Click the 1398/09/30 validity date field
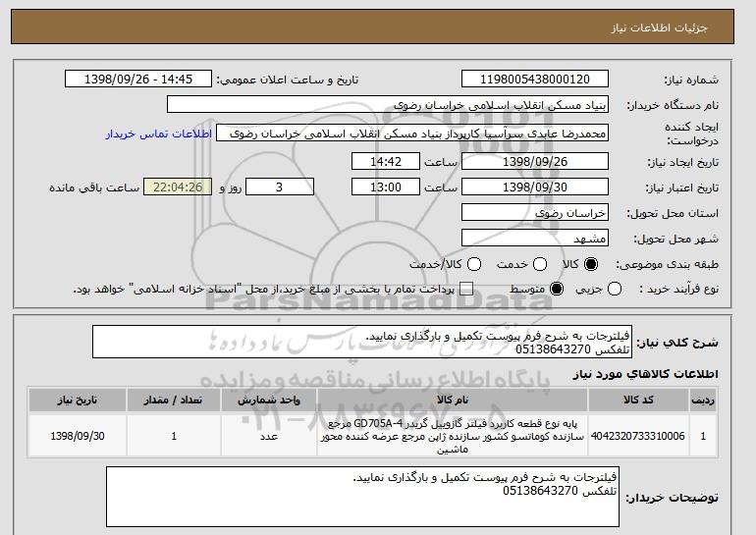756x535 pixels. pos(535,187)
